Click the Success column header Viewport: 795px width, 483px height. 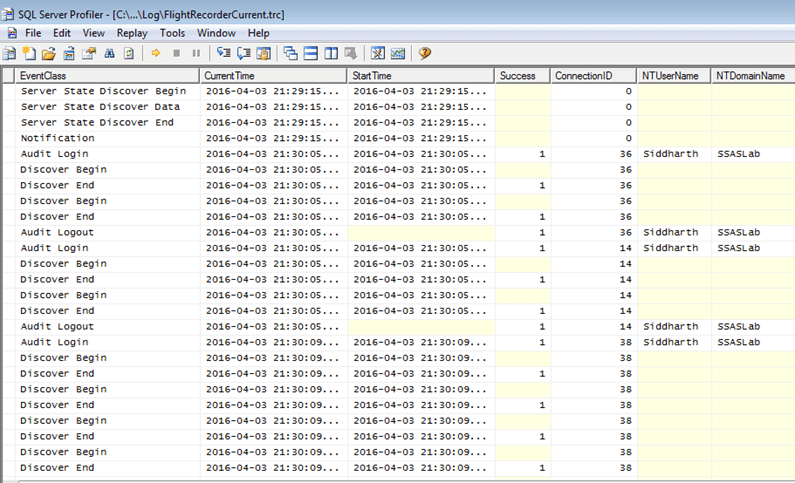(523, 76)
